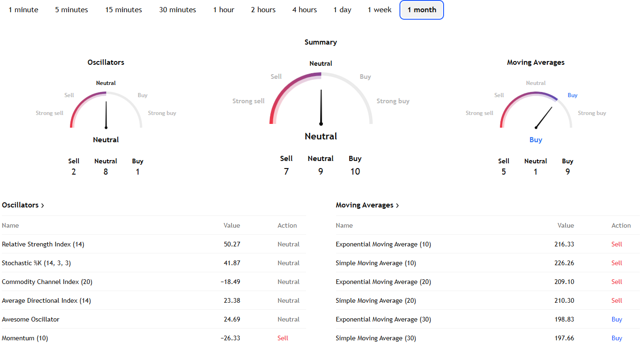Click the Momentum (10) Sell action
Viewport: 644px width, 345px height.
pyautogui.click(x=283, y=338)
